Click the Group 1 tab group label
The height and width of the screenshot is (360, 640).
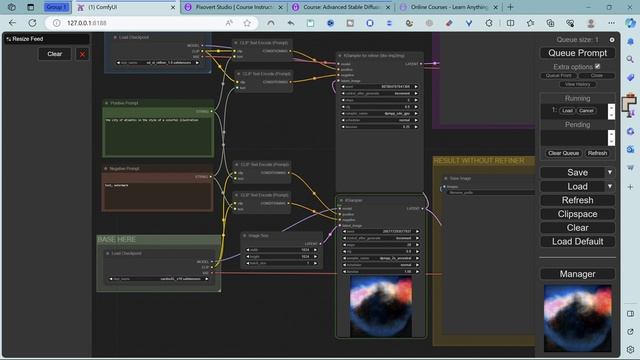[x=56, y=7]
